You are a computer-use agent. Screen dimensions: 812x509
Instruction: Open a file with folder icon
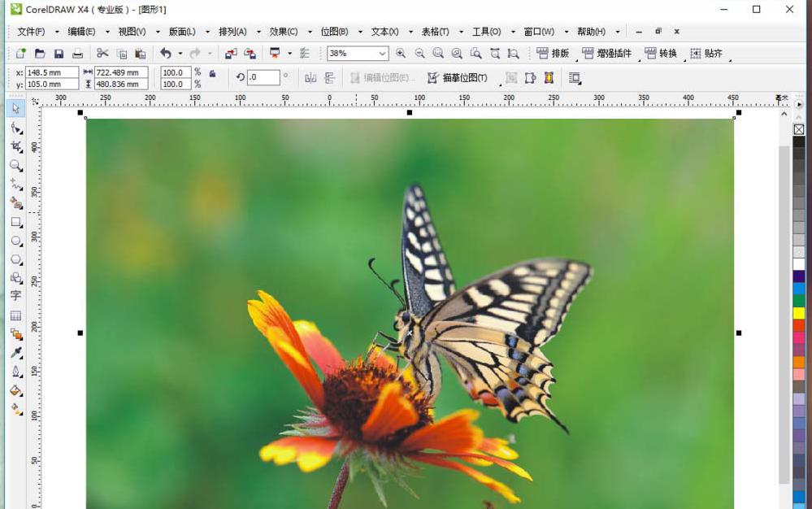40,54
